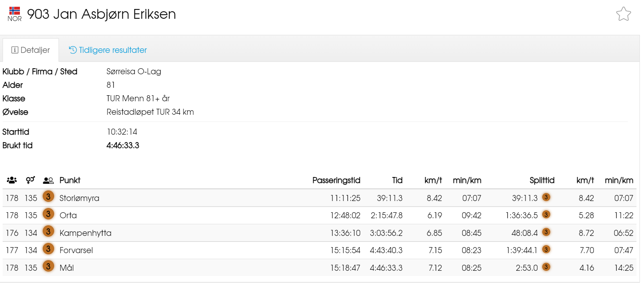
Task: Mark Jan Asbjørn Eriksen as favorite star
Action: tap(623, 14)
